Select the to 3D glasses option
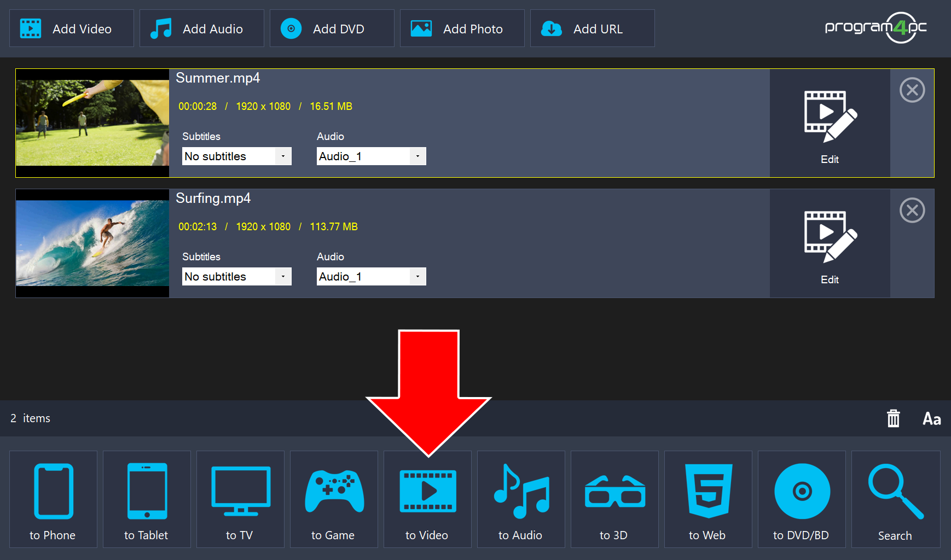 pyautogui.click(x=614, y=499)
